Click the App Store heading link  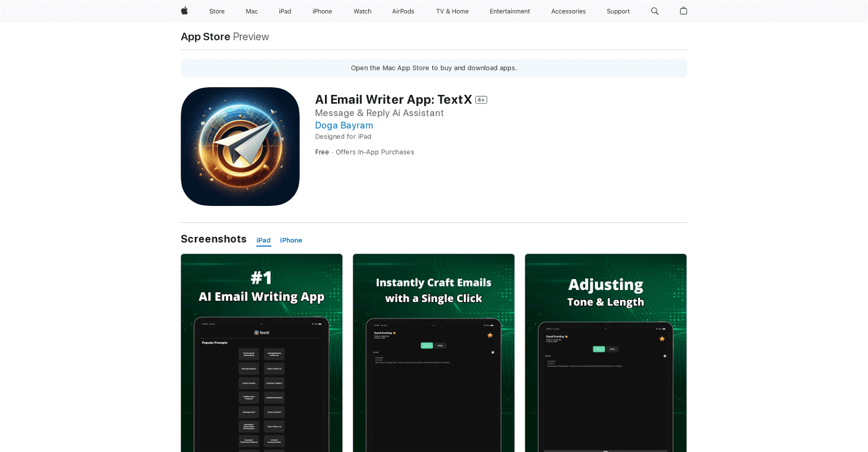pyautogui.click(x=206, y=37)
